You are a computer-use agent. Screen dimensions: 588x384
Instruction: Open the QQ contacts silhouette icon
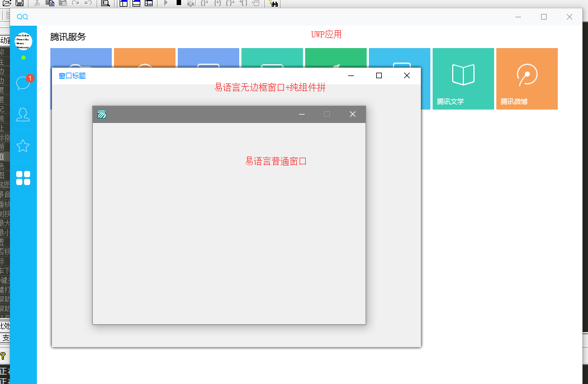[23, 115]
